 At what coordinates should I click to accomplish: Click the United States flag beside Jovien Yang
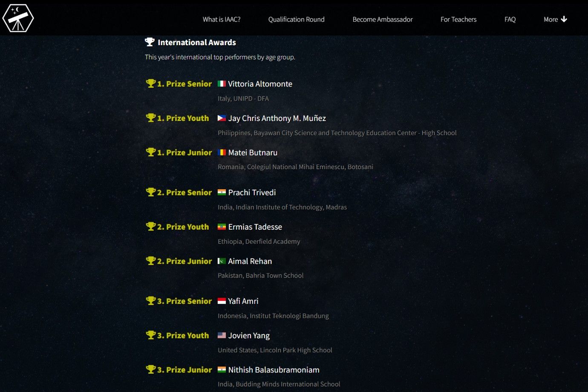[222, 335]
